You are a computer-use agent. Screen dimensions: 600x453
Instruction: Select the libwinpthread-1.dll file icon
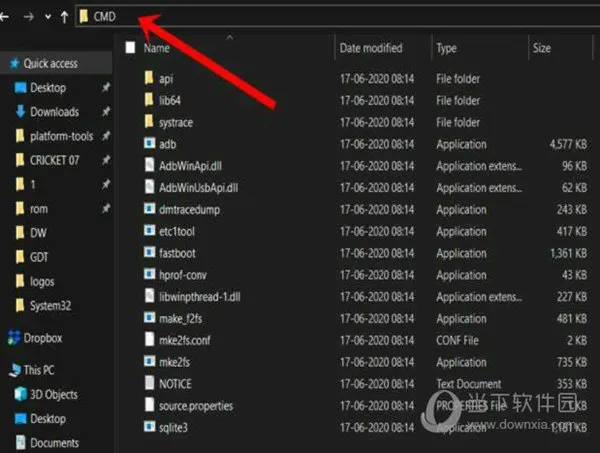click(x=150, y=296)
